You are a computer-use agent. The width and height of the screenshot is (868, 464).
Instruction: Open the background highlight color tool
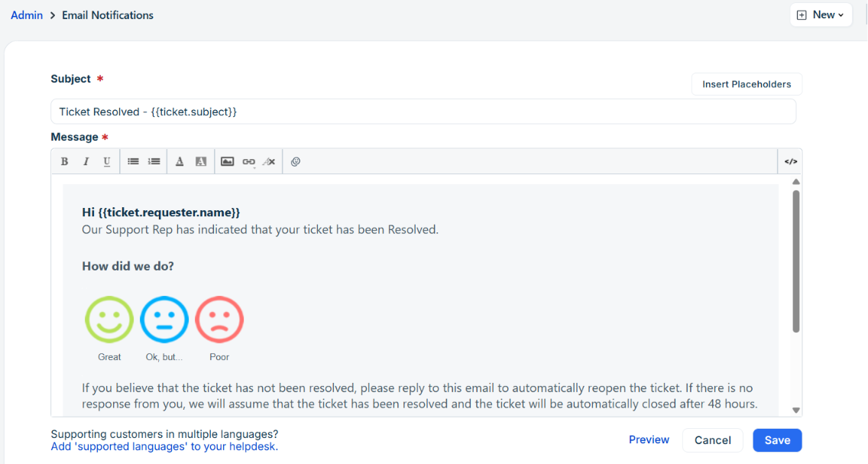pos(201,162)
